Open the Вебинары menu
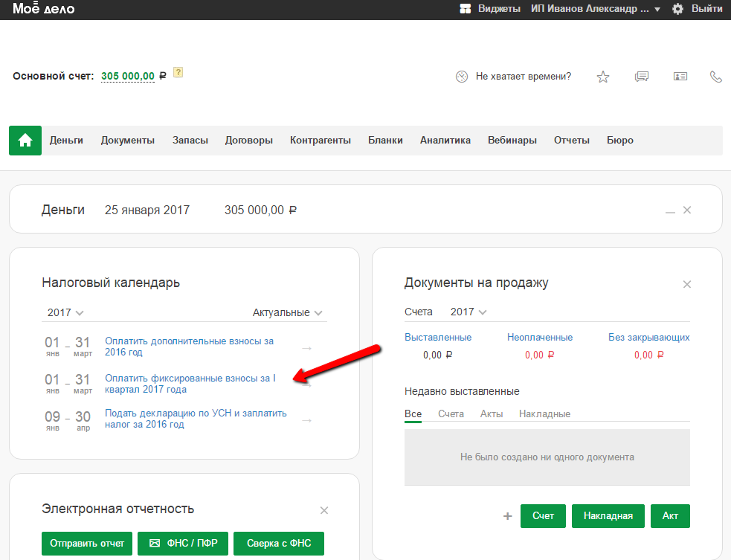731x560 pixels. 512,141
